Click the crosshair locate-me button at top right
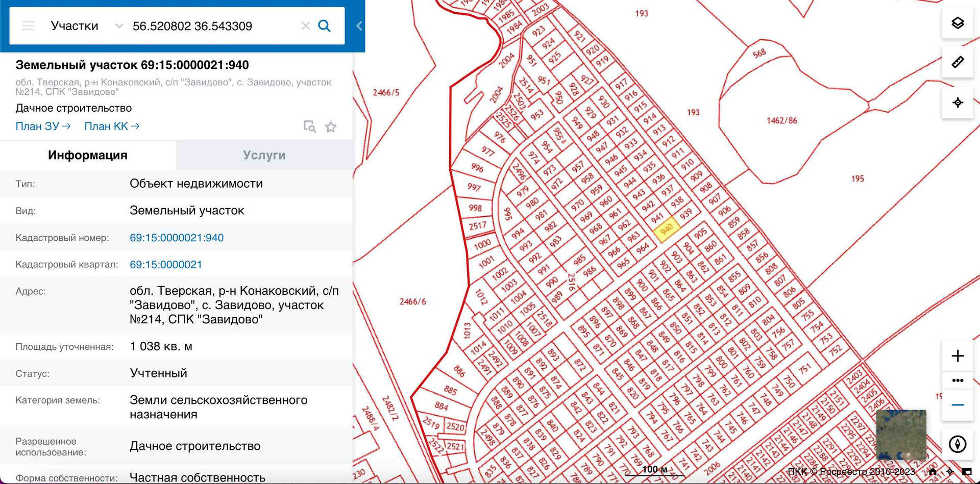980x484 pixels. click(958, 103)
